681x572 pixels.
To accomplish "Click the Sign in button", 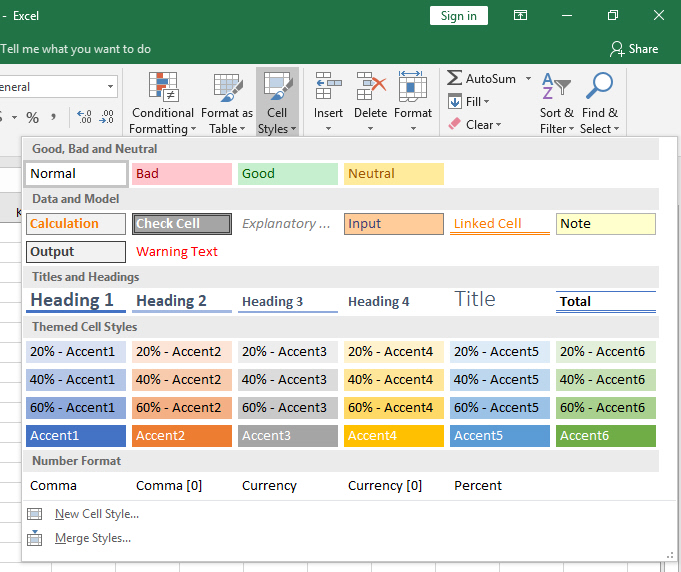I will pos(459,15).
